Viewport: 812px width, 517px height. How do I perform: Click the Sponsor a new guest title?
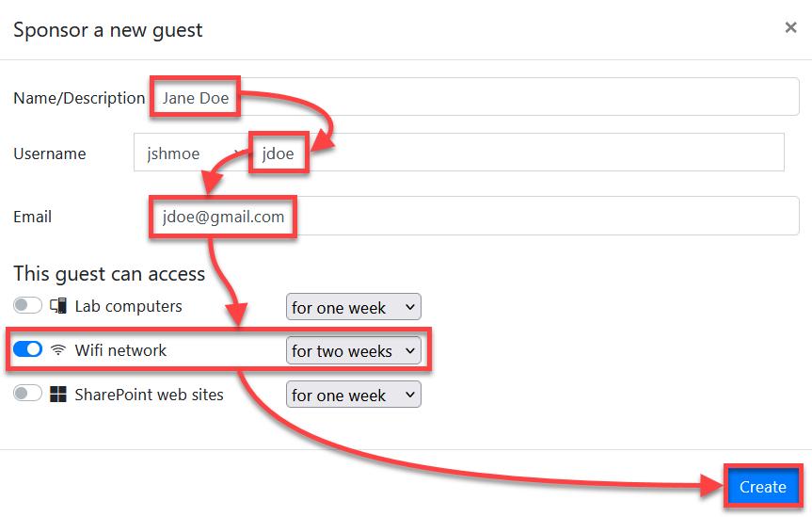pyautogui.click(x=107, y=30)
